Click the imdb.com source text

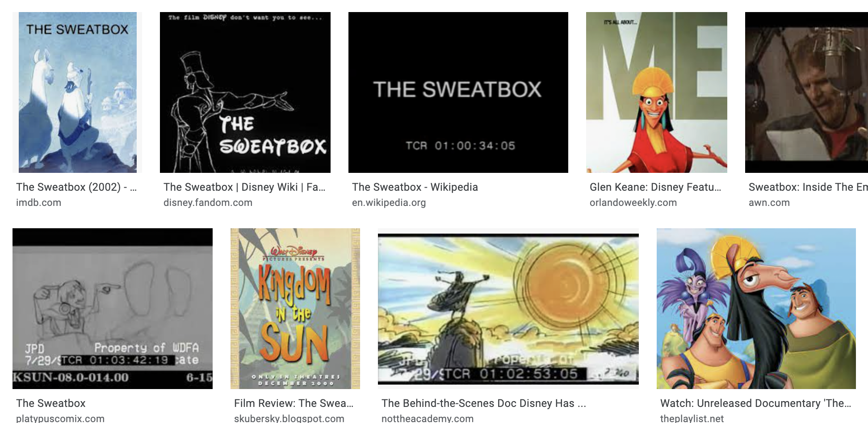point(39,203)
